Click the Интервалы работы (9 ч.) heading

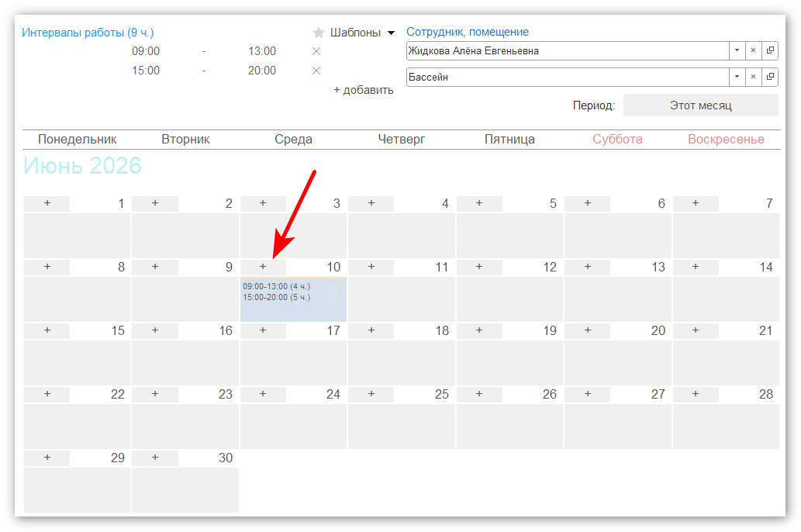point(88,33)
